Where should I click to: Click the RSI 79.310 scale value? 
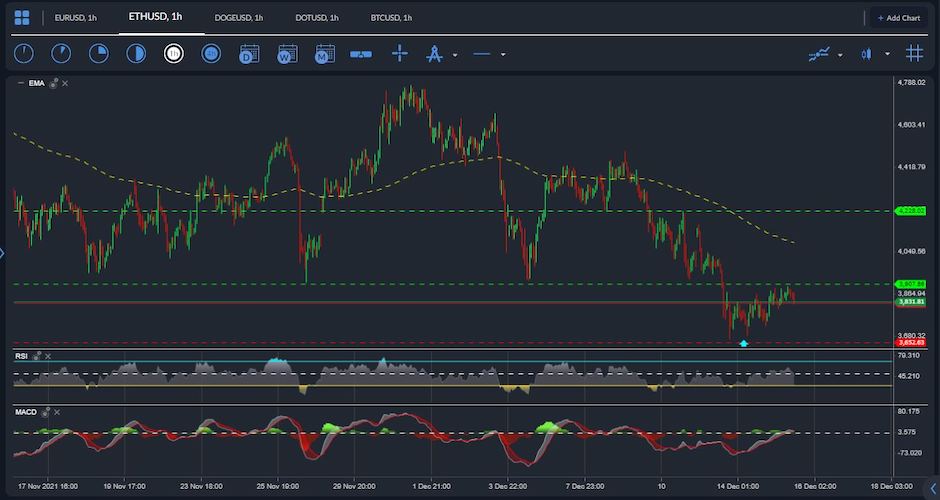point(908,356)
